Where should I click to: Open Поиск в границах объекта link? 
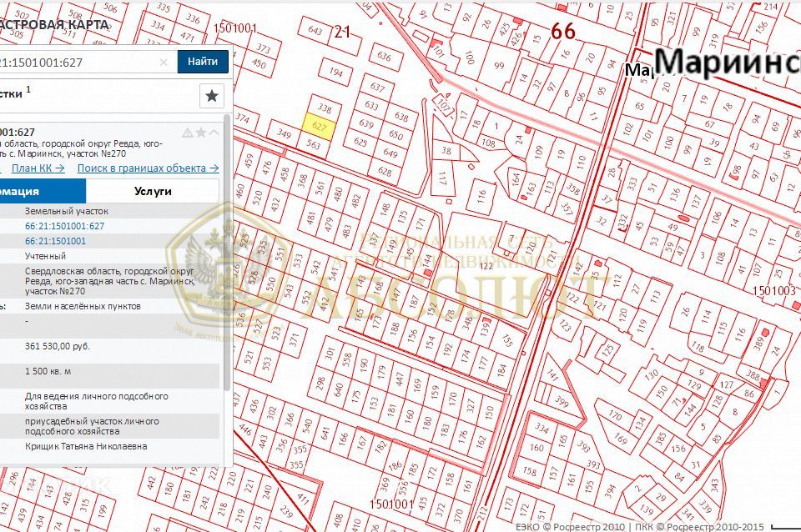[149, 168]
